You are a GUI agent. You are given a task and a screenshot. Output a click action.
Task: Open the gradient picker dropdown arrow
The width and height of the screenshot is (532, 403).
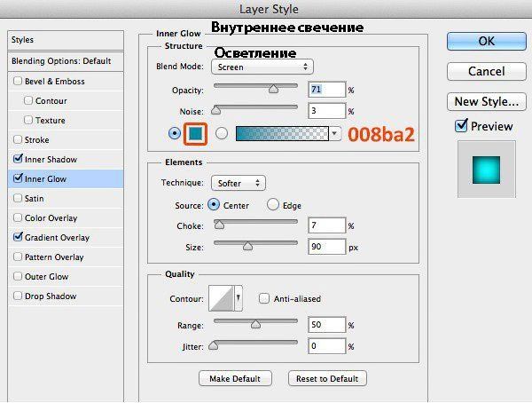click(334, 133)
